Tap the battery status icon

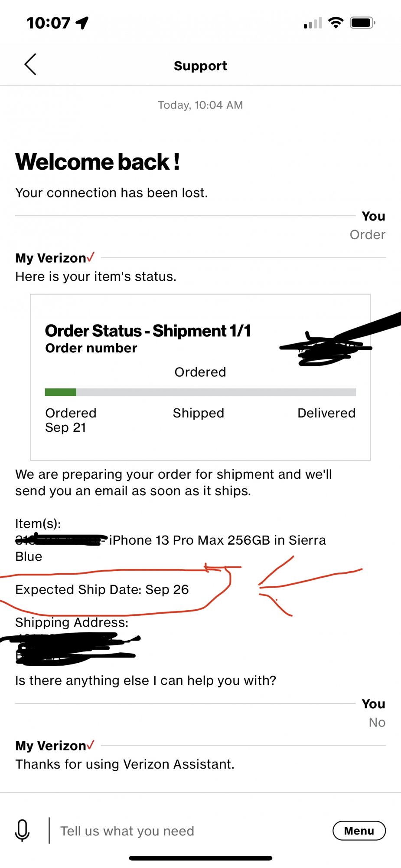pos(363,23)
